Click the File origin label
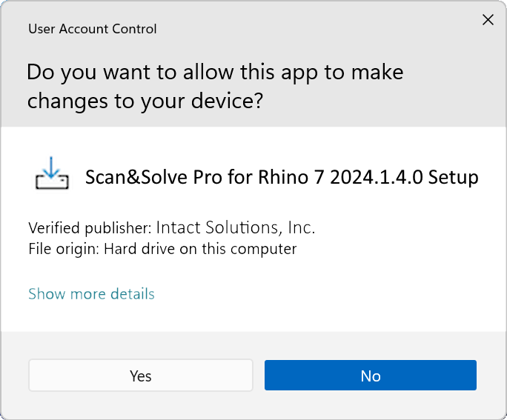The height and width of the screenshot is (420, 507). (64, 249)
